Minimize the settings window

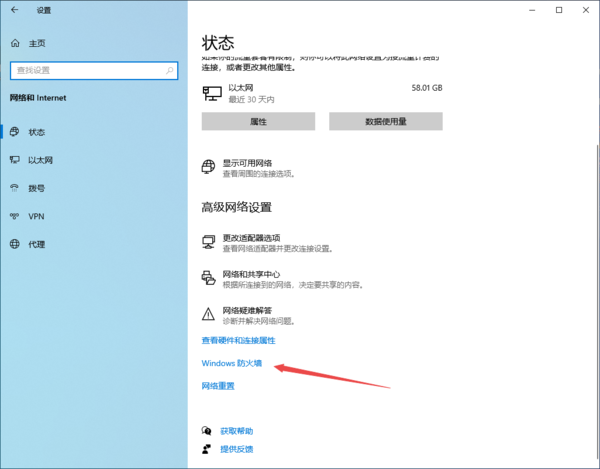point(532,10)
